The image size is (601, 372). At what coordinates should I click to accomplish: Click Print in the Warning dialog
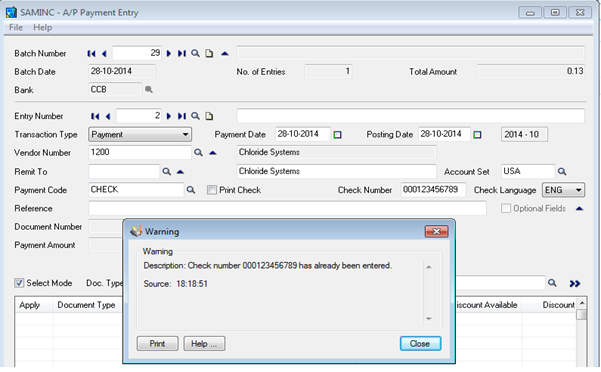158,344
